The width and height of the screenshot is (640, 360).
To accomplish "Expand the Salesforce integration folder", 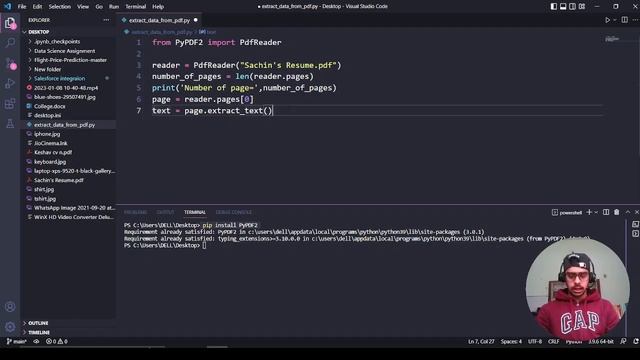I will (x=60, y=78).
